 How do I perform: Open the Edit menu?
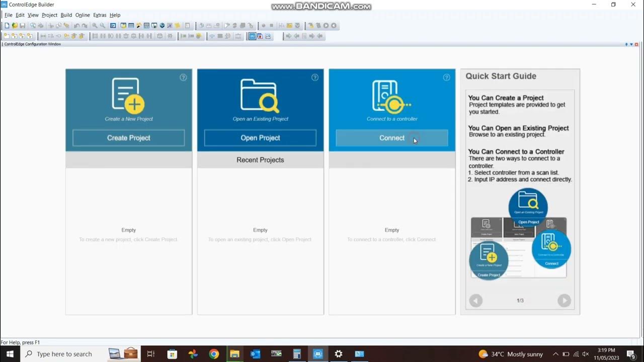click(20, 15)
